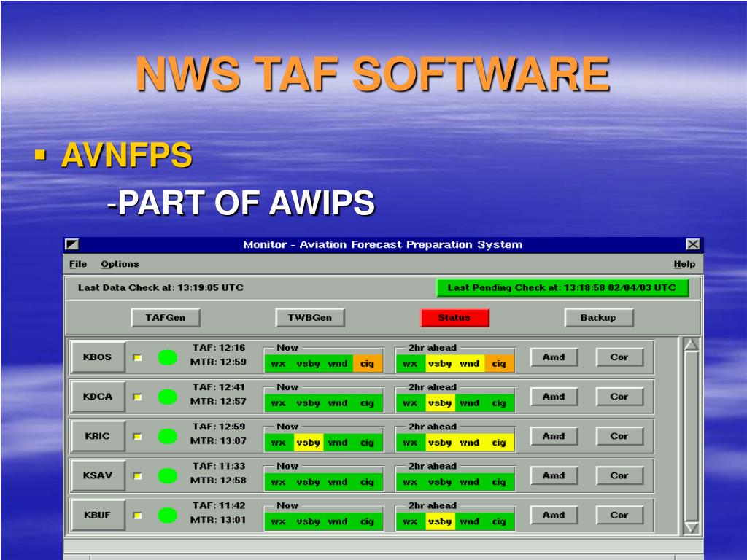The height and width of the screenshot is (560, 747).
Task: Click 'TAF: 12:41' time for KDCA
Action: (x=219, y=387)
